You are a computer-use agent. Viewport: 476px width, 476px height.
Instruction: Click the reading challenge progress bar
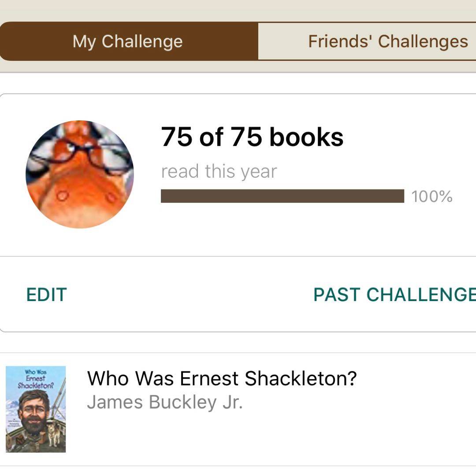click(282, 196)
